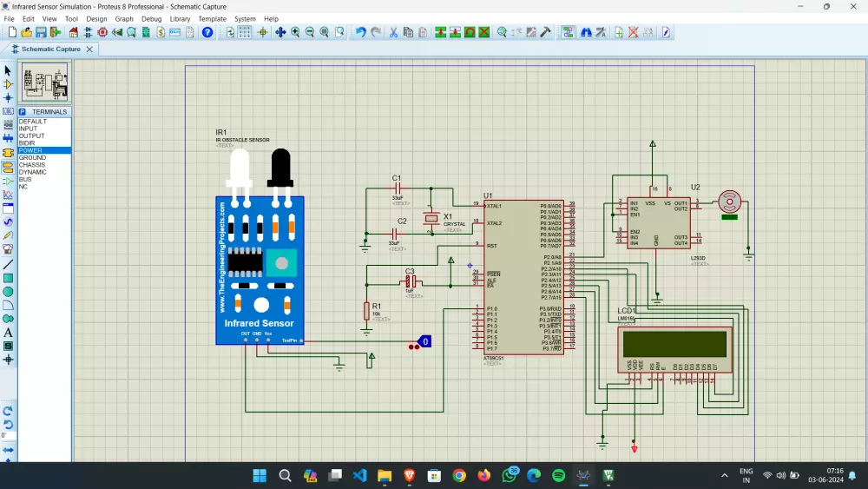Screen dimensions: 868x489
Task: Open the Debug menu
Action: (x=151, y=18)
